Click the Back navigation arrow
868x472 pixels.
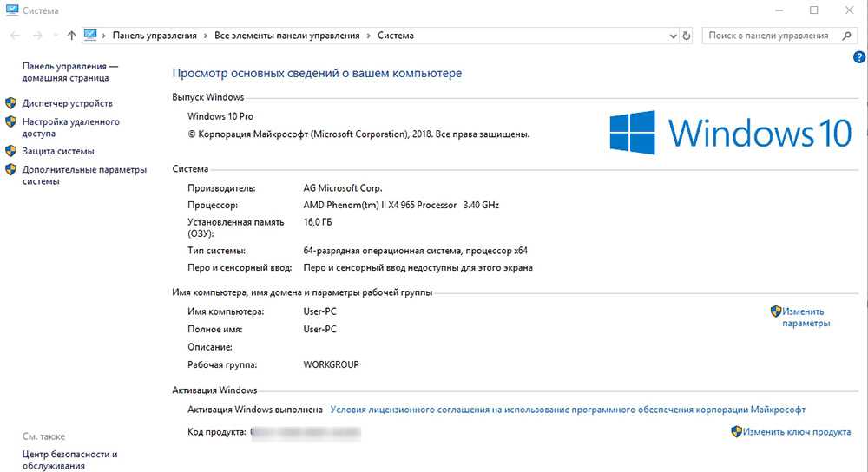15,36
